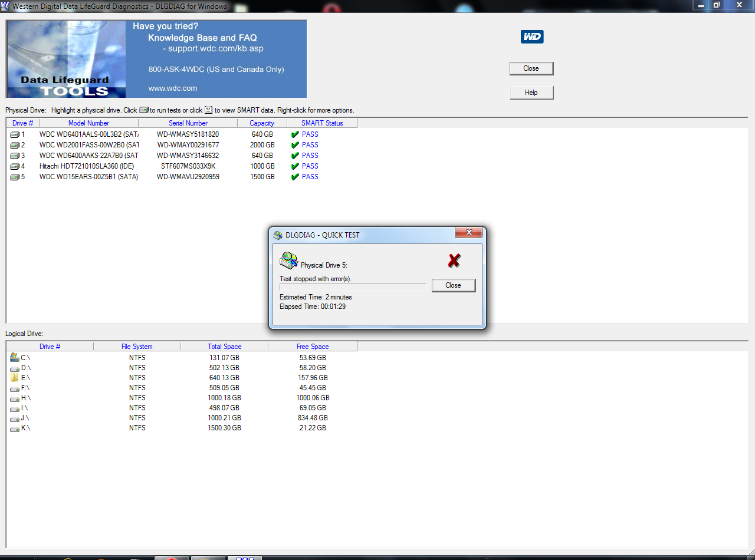Click the main Close button under WD logo
This screenshot has width=755, height=560.
(x=531, y=68)
